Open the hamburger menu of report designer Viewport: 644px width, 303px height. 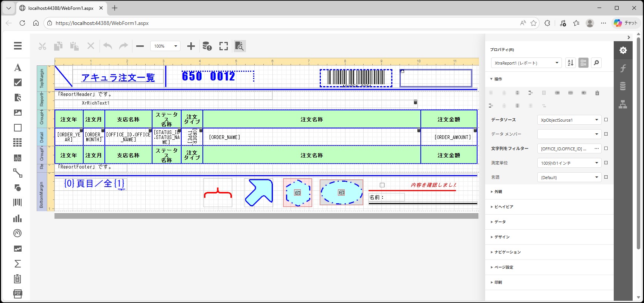click(x=18, y=46)
